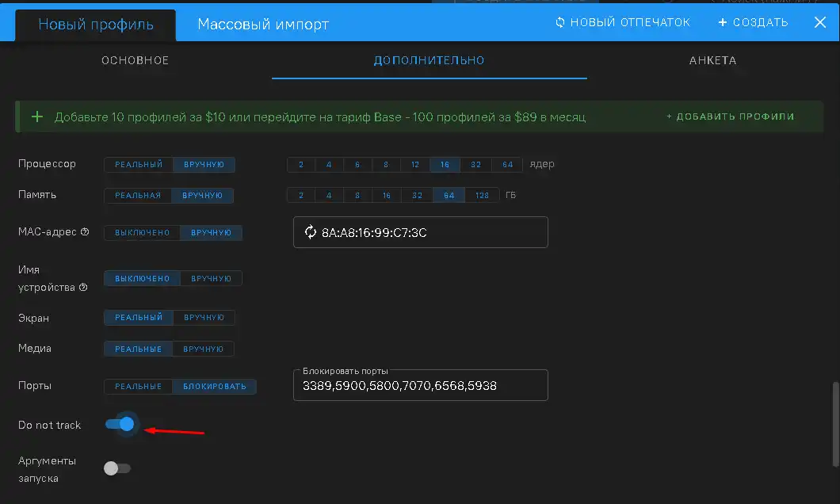
Task: Set Порты to Блокировать
Action: pos(214,386)
